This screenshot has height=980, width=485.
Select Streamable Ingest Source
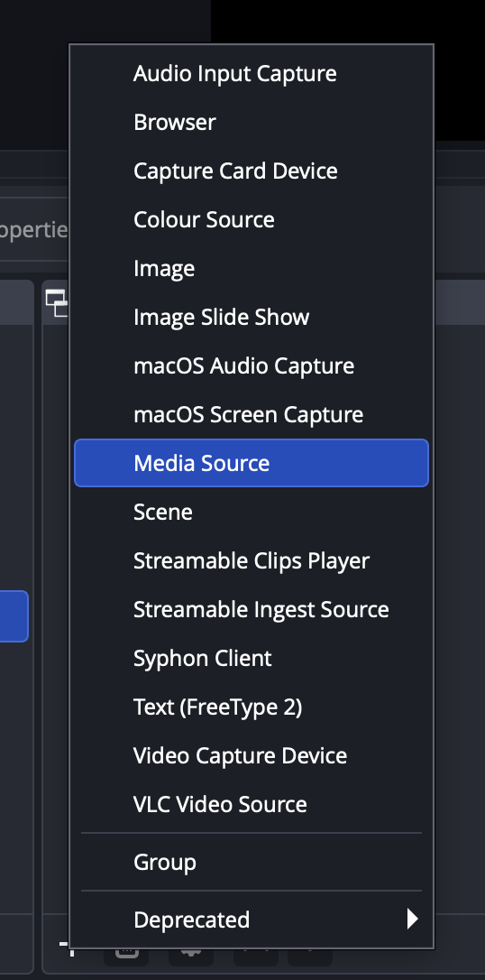point(251,609)
